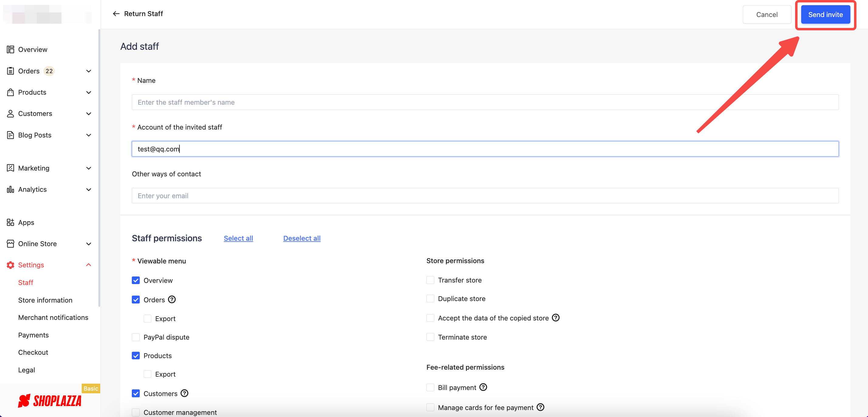Open Store information settings
The image size is (868, 417).
(45, 300)
